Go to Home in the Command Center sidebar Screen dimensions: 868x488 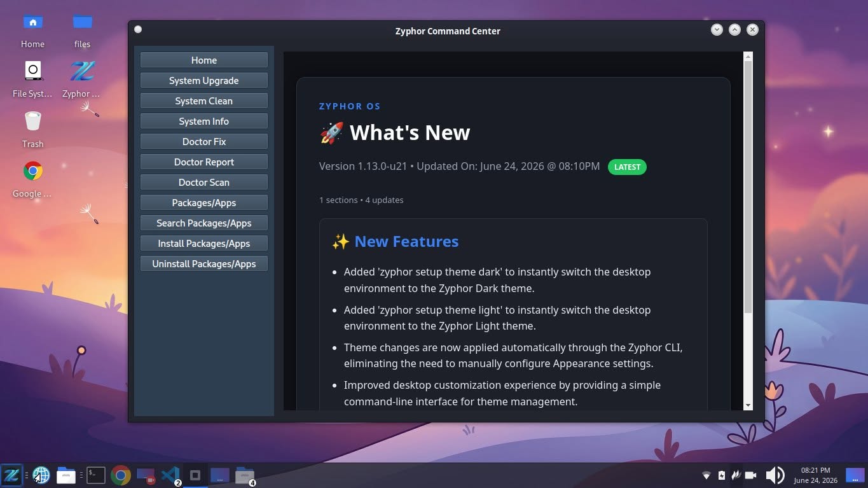pyautogui.click(x=204, y=60)
